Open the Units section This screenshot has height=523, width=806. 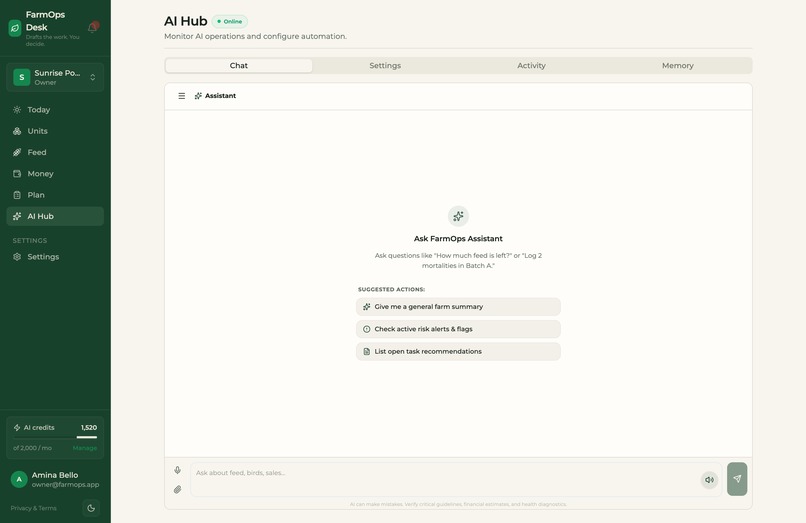(55, 131)
